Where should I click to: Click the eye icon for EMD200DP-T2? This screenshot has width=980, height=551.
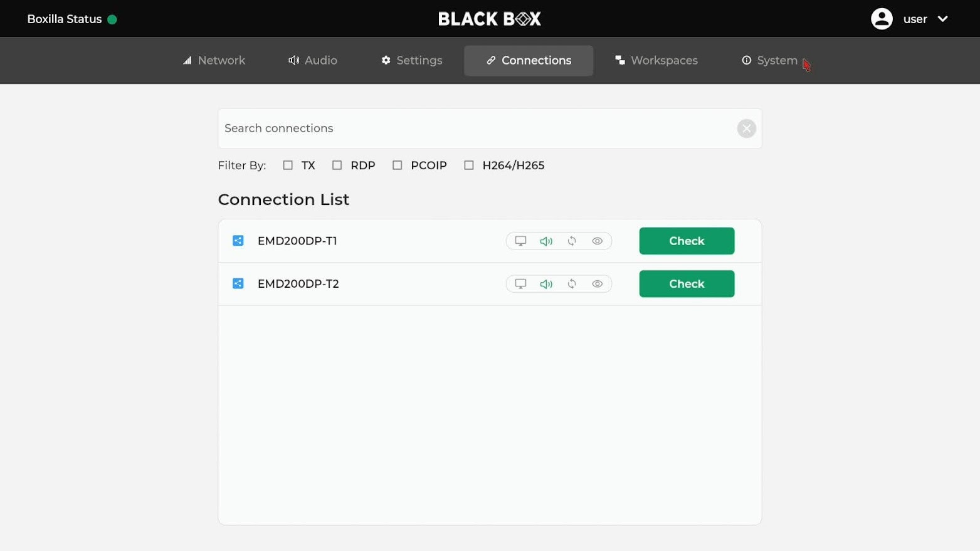598,284
